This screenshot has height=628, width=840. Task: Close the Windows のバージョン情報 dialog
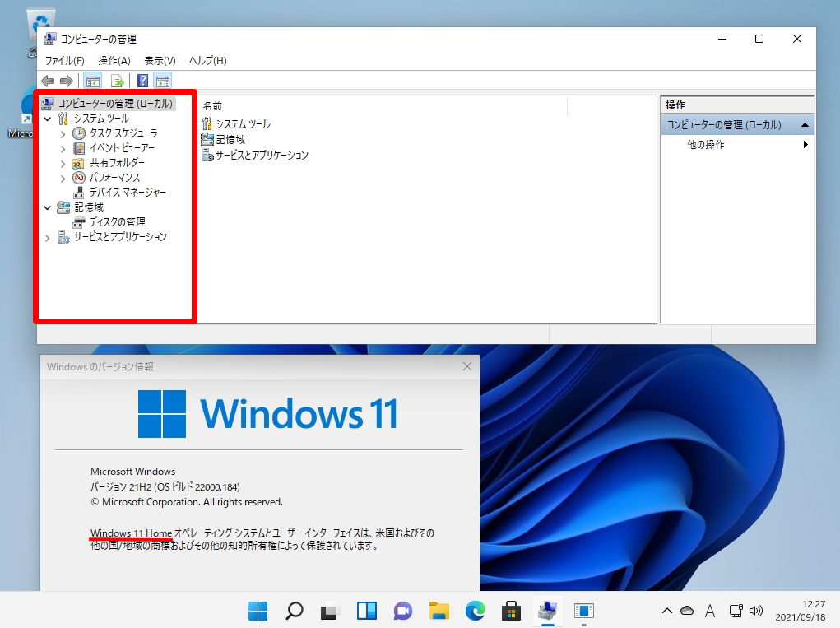click(467, 366)
